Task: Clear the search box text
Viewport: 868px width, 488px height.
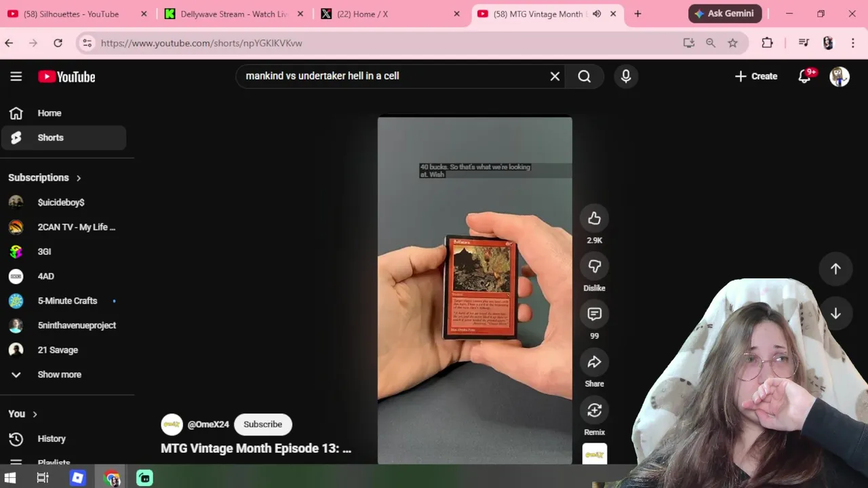Action: click(555, 76)
